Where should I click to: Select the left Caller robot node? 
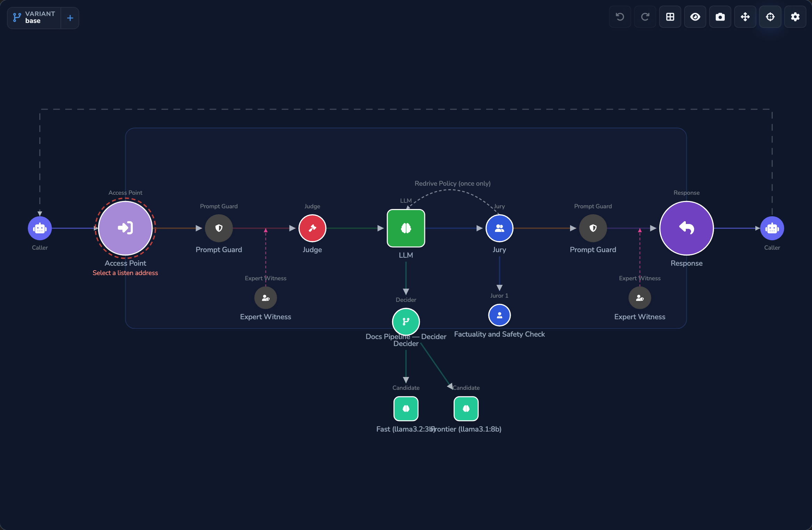40,228
